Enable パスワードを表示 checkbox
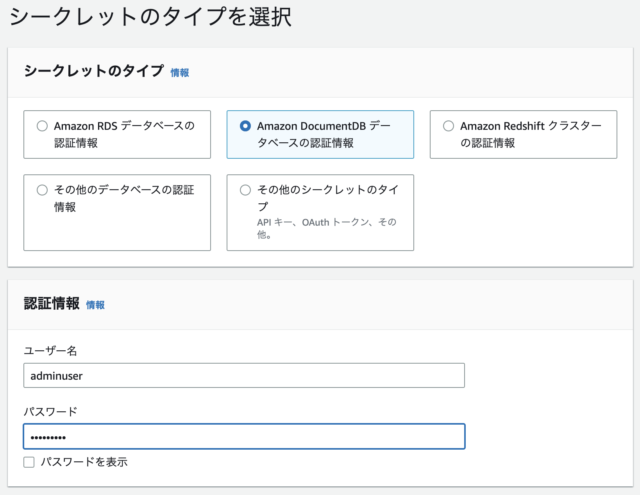This screenshot has width=640, height=495. pos(29,462)
